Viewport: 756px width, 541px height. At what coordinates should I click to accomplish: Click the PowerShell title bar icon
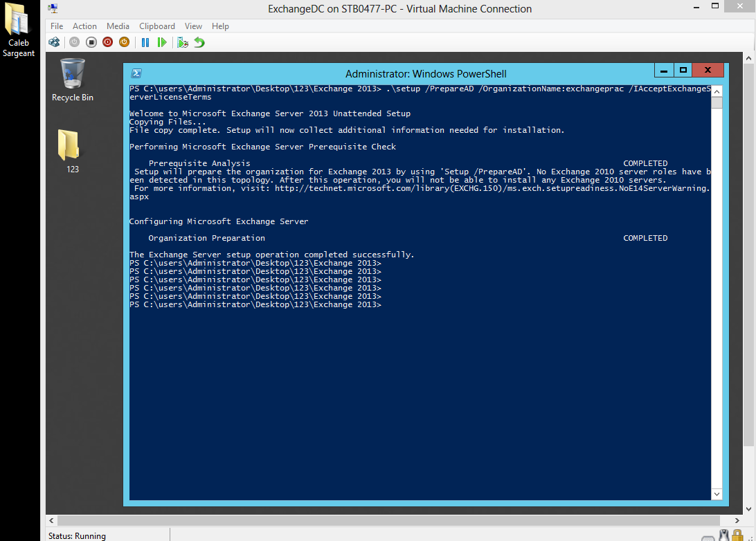pyautogui.click(x=136, y=73)
